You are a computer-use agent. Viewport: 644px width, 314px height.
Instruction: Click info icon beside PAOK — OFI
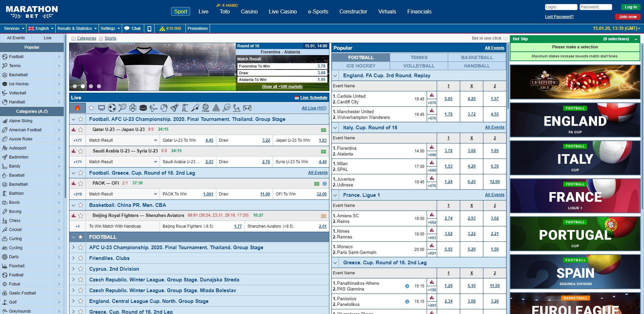point(325,184)
